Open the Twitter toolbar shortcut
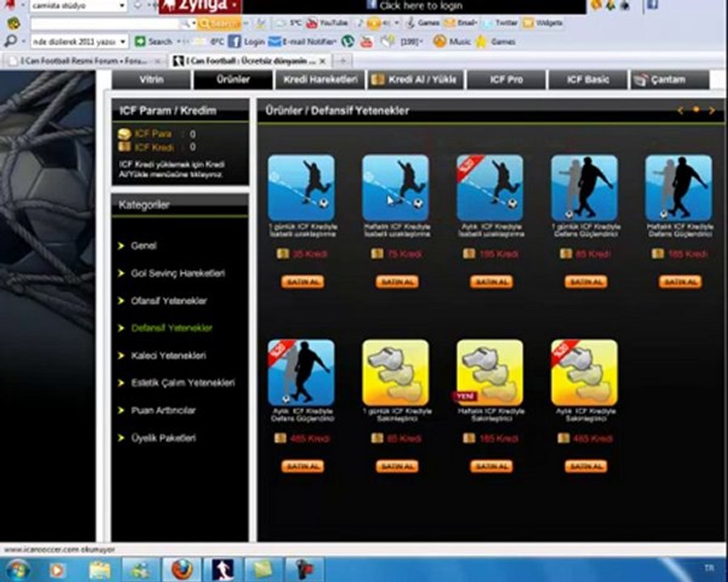This screenshot has height=582, width=728. [x=501, y=23]
